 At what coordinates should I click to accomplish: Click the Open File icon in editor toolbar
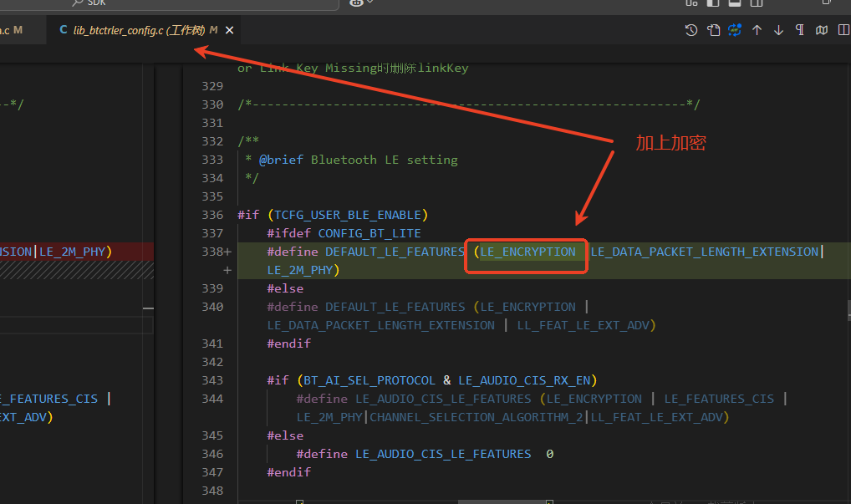[x=713, y=30]
